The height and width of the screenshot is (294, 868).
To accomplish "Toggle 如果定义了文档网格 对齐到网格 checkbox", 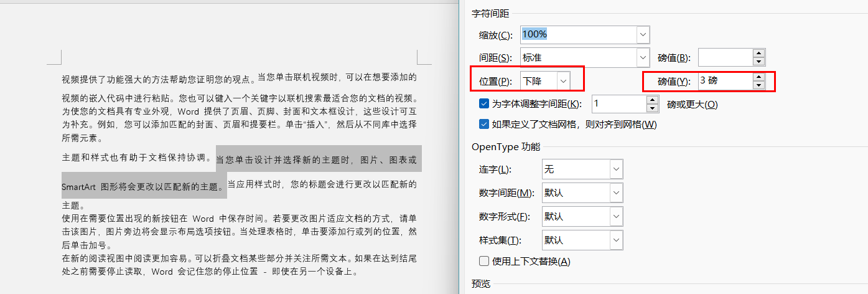I will click(x=484, y=124).
